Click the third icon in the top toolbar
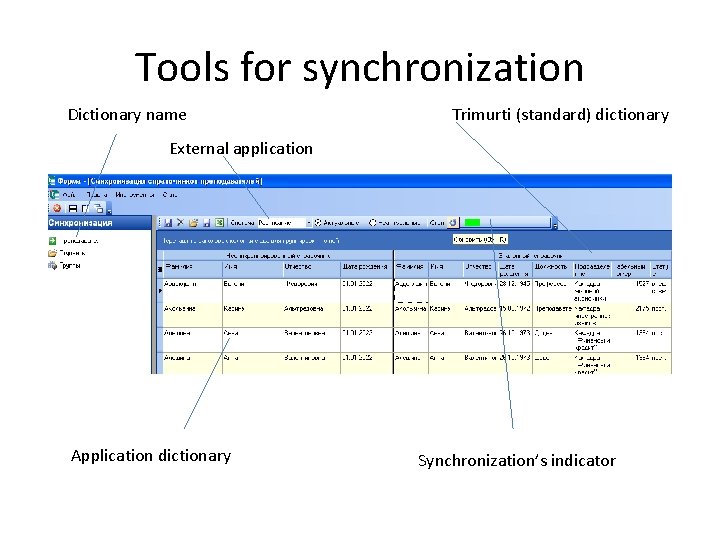Screen dimensions: 720x540 coord(85,208)
